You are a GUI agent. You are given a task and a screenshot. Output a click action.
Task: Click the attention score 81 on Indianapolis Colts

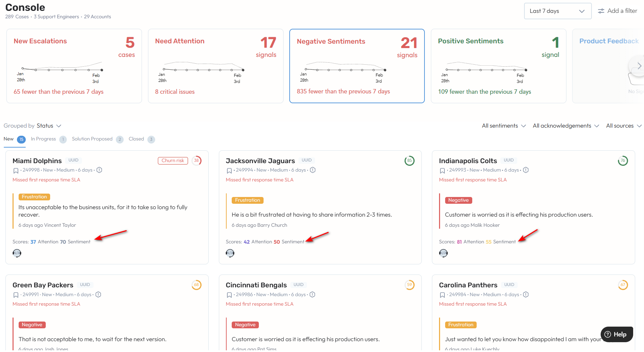pyautogui.click(x=459, y=242)
